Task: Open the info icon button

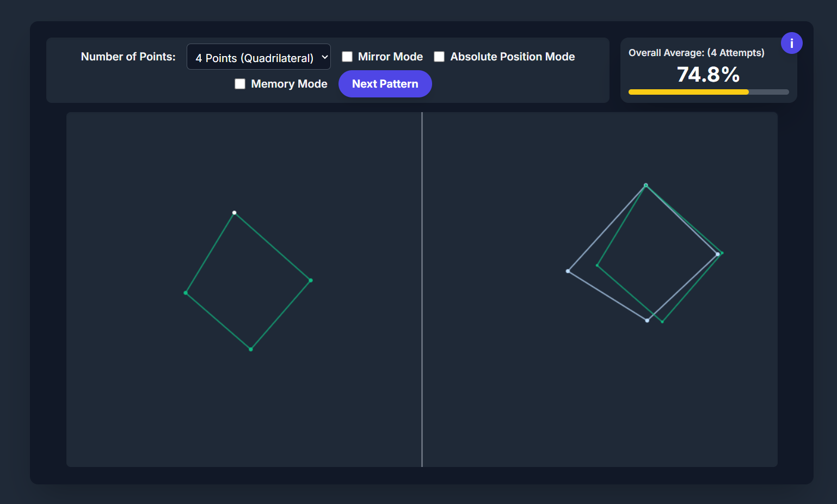Action: (x=791, y=43)
